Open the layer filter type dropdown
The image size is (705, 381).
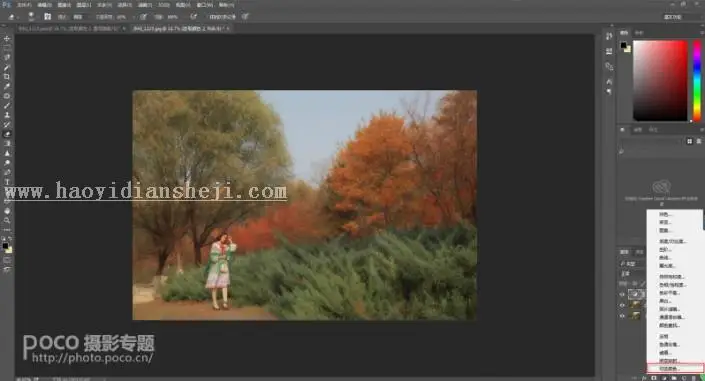click(x=632, y=264)
